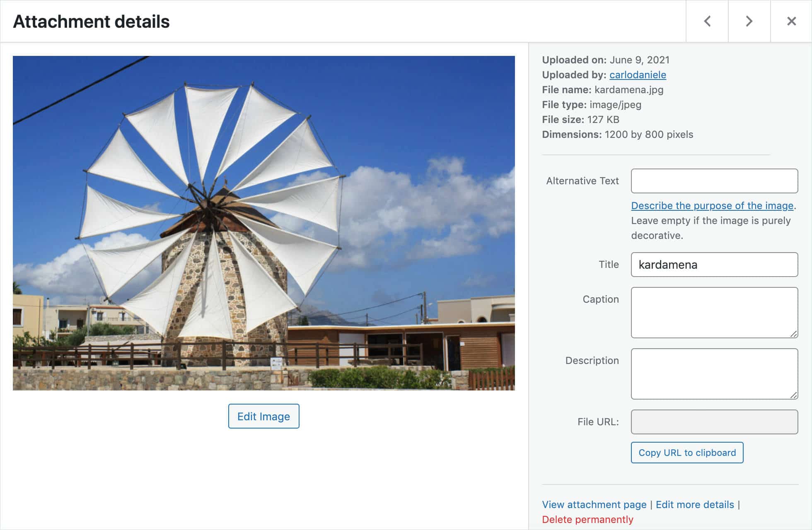The height and width of the screenshot is (530, 812).
Task: Click the Copy URL to clipboard button
Action: [686, 452]
